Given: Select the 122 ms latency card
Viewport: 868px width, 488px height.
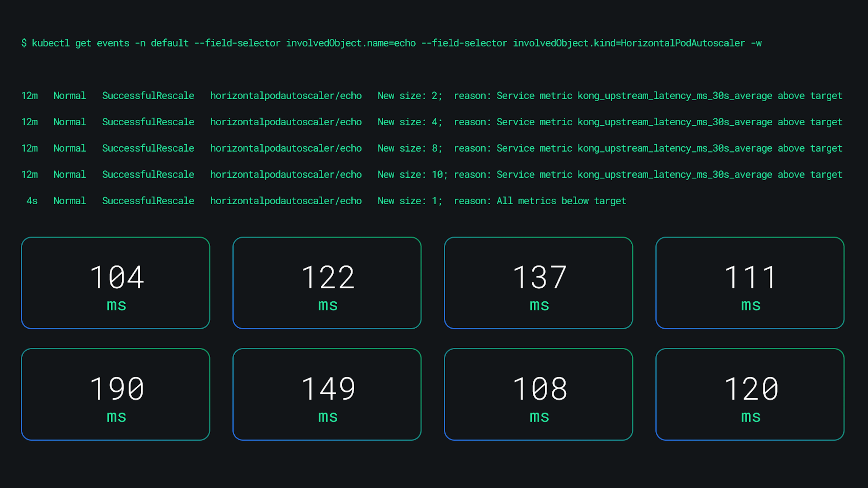Looking at the screenshot, I should [x=327, y=283].
